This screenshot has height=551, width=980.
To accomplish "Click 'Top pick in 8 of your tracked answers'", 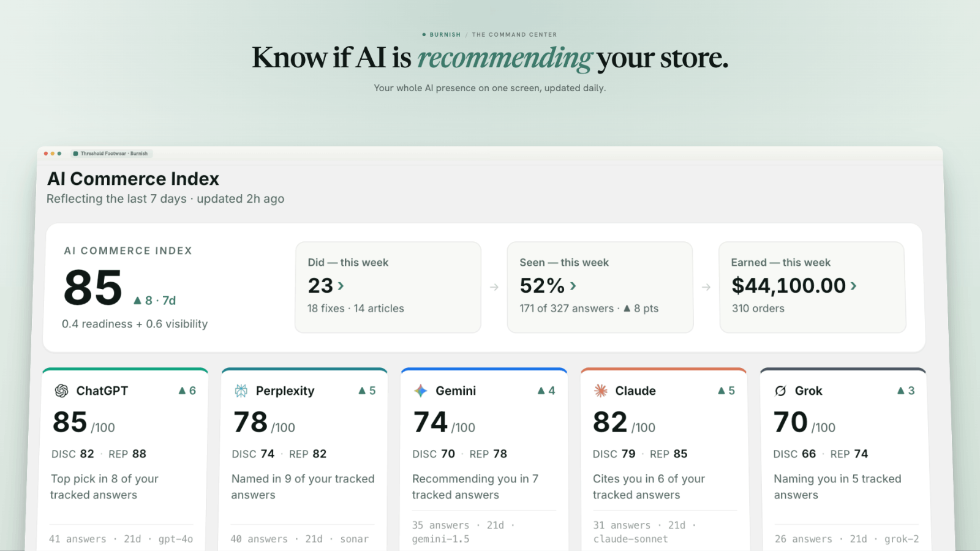I will [104, 487].
